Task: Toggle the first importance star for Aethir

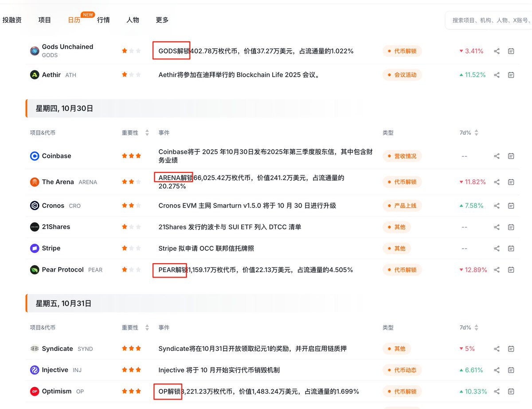Action: tap(125, 74)
